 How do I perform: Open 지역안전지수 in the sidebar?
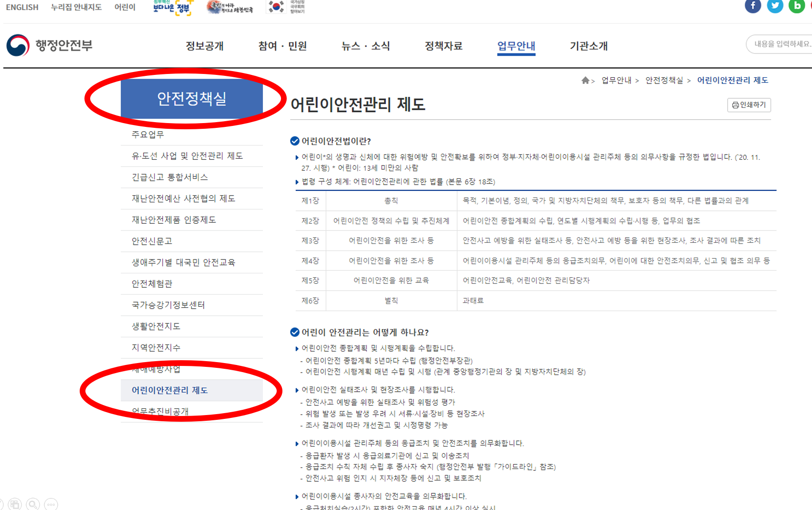(192, 348)
